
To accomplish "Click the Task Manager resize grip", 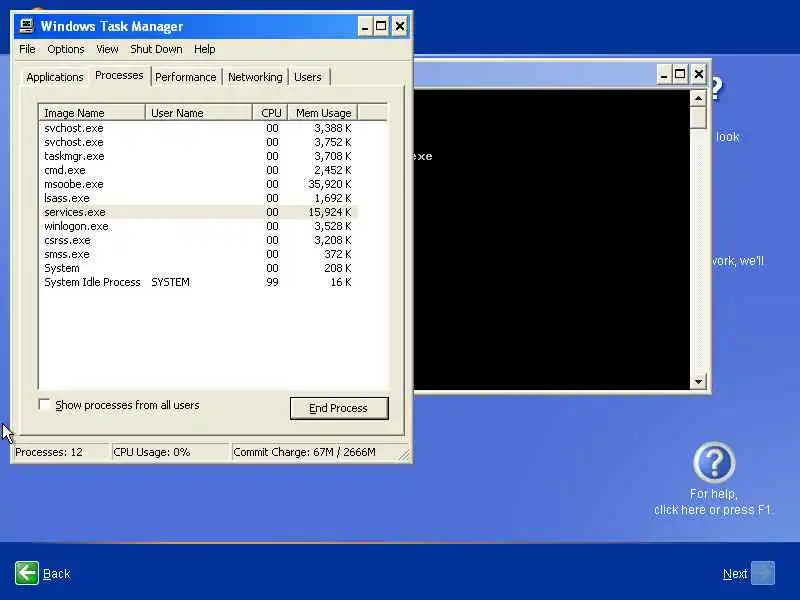I will click(x=404, y=455).
